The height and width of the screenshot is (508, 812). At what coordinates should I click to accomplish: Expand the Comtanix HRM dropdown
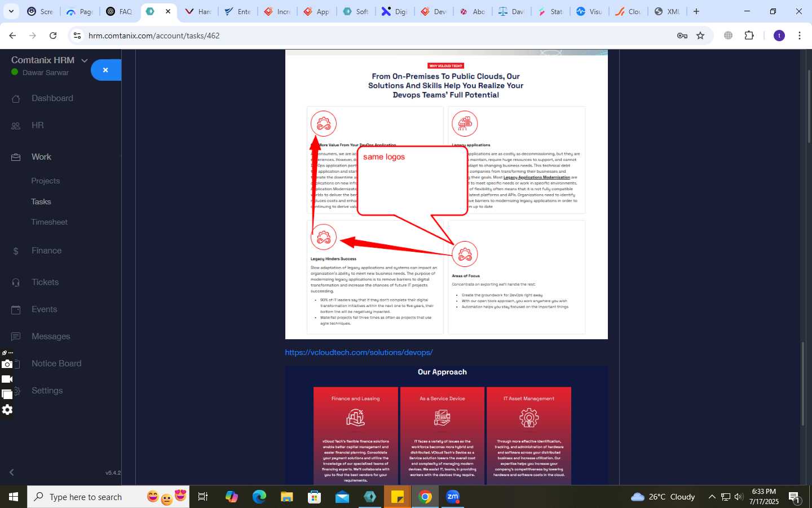point(85,60)
